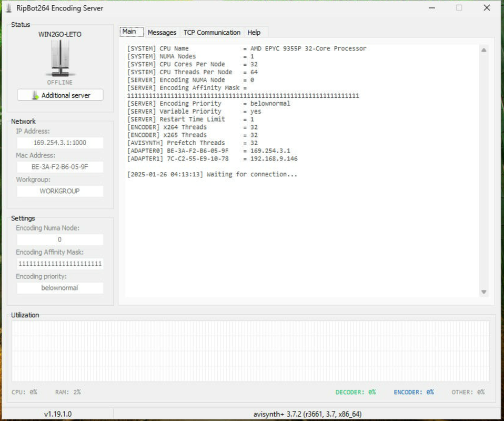The image size is (504, 421).
Task: Click the NUMA Nodes log line
Action: click(x=190, y=56)
